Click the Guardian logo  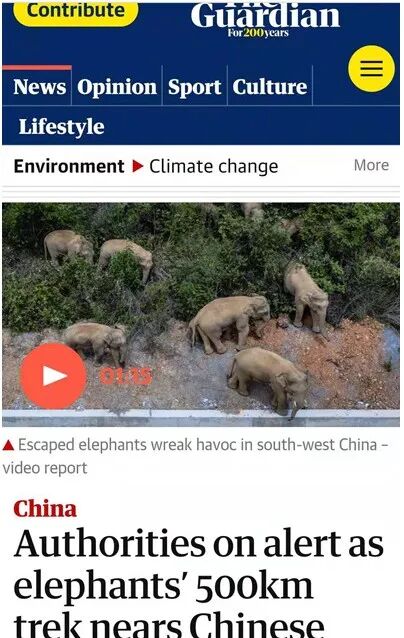[265, 17]
